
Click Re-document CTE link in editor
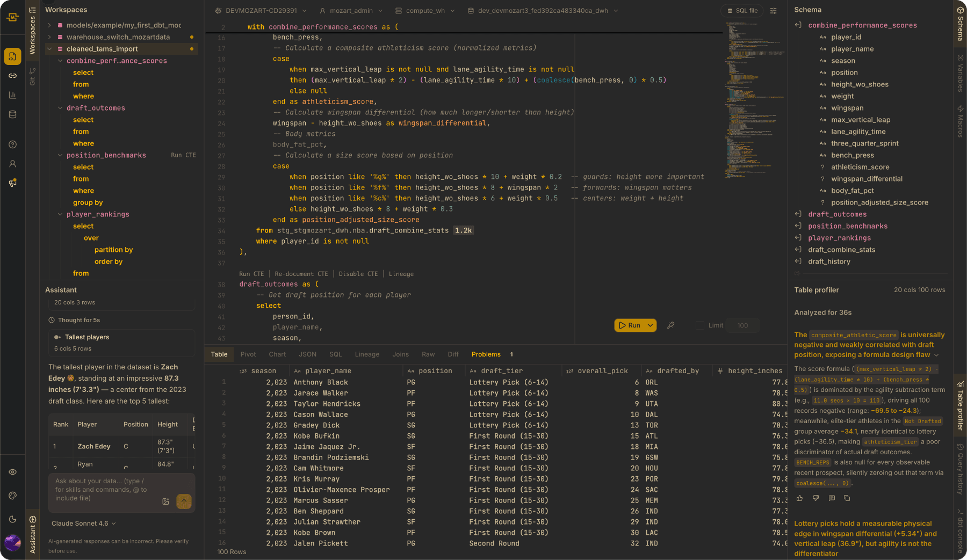coord(301,274)
